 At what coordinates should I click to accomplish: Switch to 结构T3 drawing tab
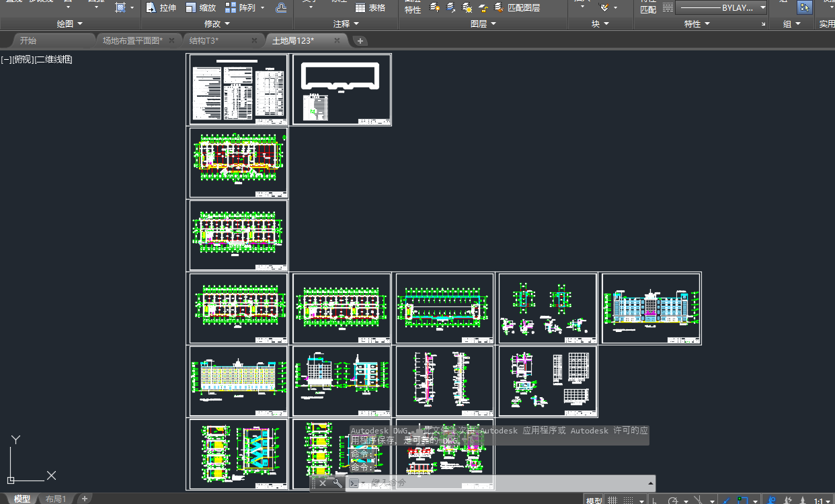point(204,40)
